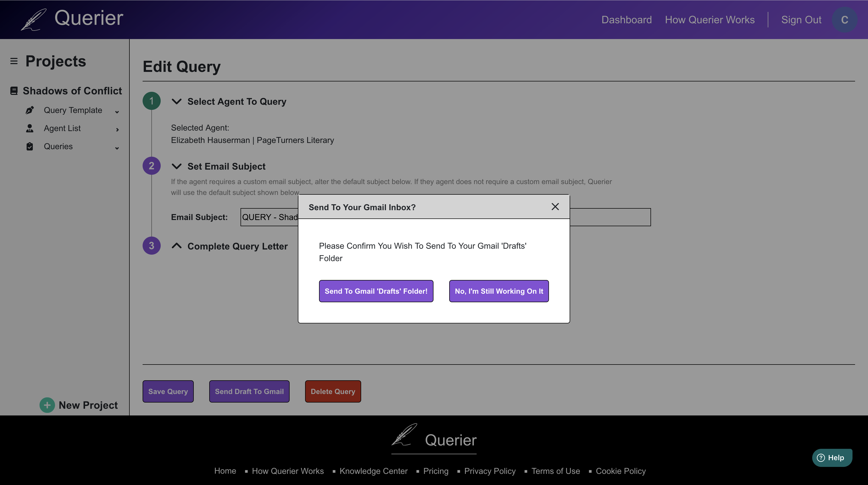
Task: Expand the Queries dropdown arrow
Action: pyautogui.click(x=117, y=148)
